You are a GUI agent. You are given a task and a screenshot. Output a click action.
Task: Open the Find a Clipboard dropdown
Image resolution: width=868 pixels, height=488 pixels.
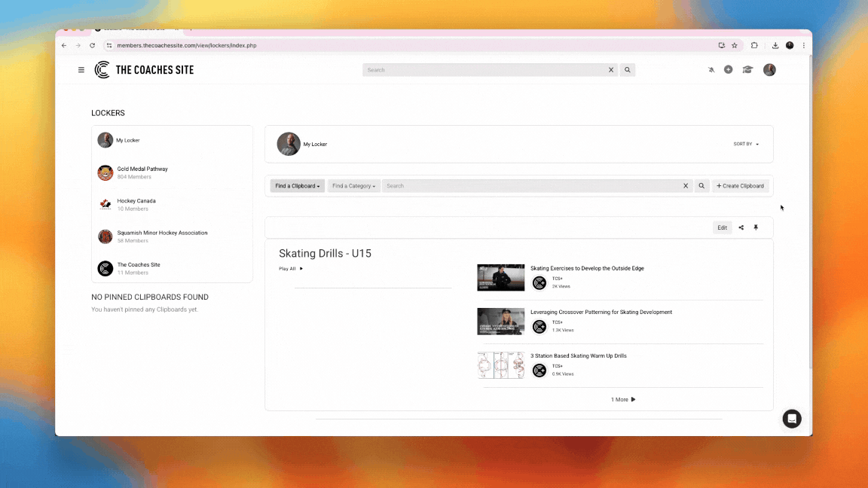[x=297, y=186]
